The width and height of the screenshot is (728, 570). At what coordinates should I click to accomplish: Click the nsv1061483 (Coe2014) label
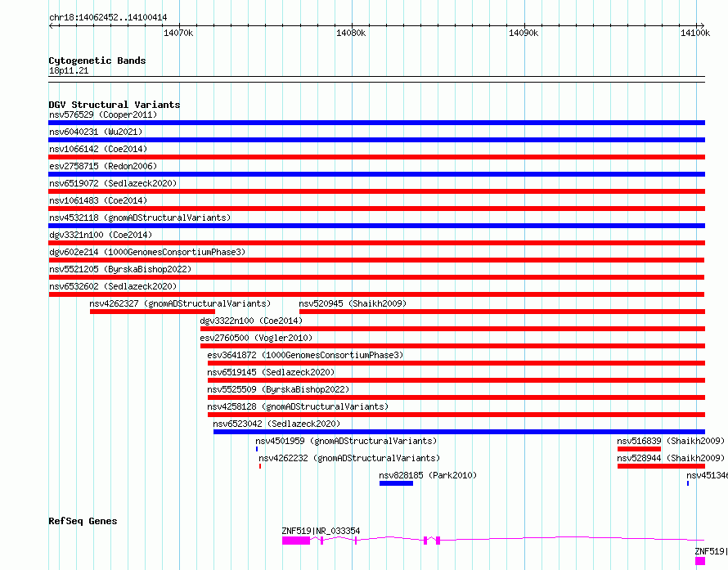pyautogui.click(x=98, y=200)
